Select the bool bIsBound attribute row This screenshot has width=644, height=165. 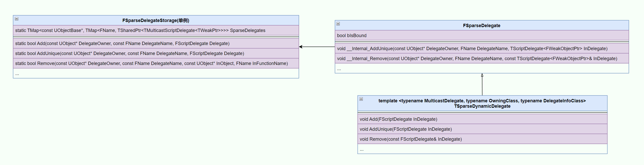click(x=352, y=36)
